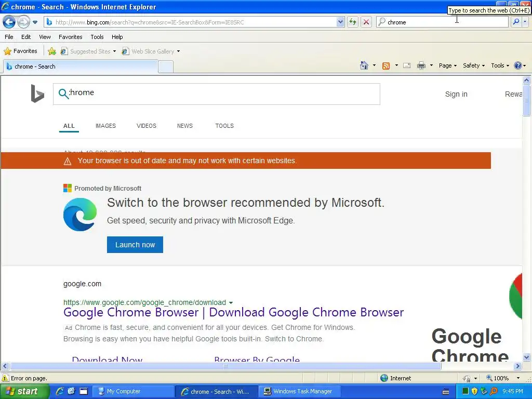This screenshot has height=399, width=532.
Task: Open Google Chrome Browser download result link
Action: (x=233, y=312)
